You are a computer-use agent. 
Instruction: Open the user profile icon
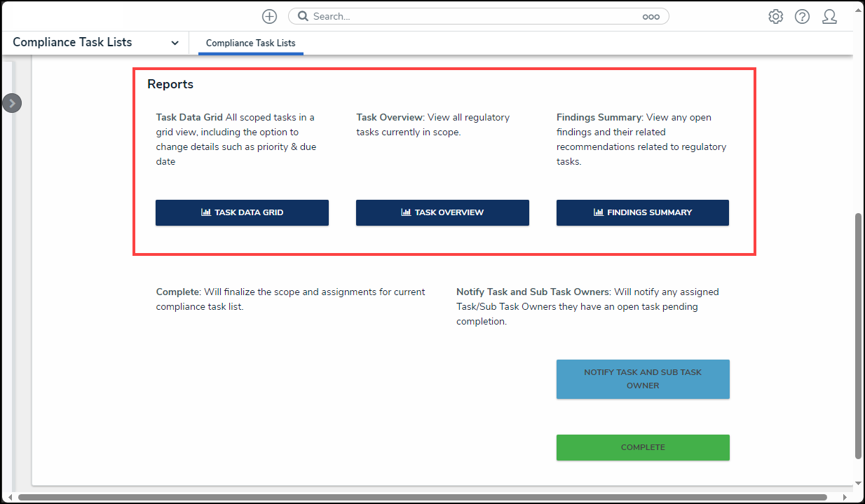829,17
